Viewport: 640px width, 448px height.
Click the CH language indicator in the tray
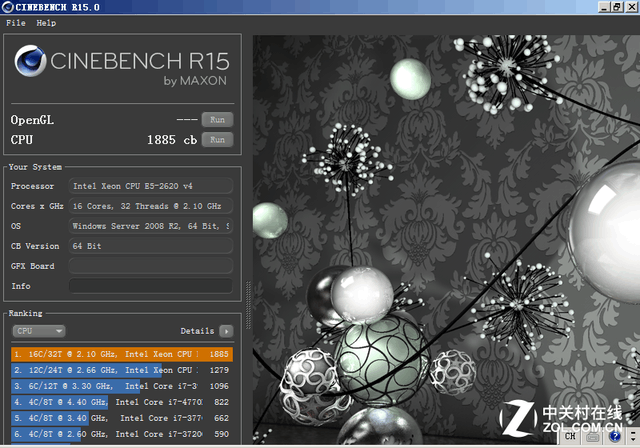coord(569,436)
